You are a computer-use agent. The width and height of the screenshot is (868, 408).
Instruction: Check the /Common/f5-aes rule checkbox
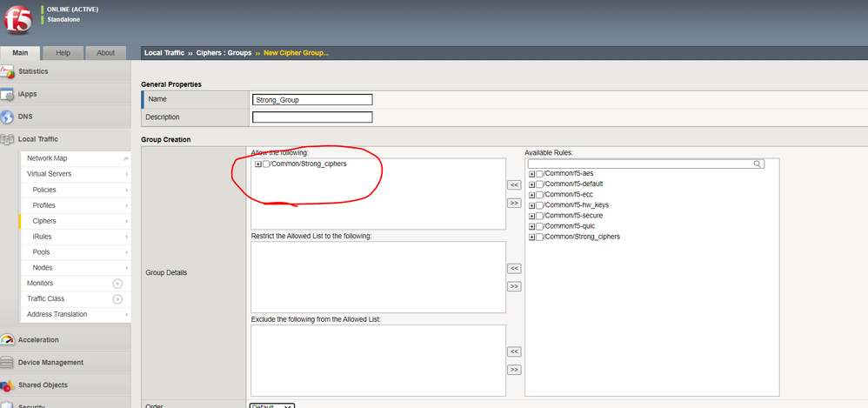[540, 174]
